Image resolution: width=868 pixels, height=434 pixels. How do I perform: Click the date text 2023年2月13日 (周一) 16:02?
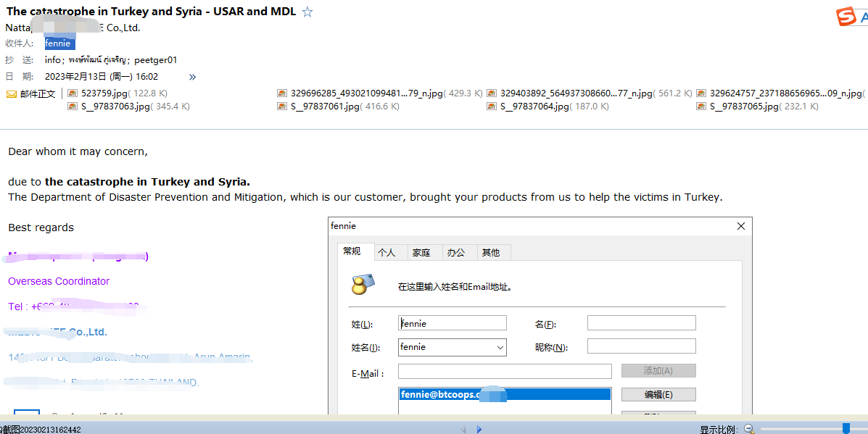[x=102, y=77]
